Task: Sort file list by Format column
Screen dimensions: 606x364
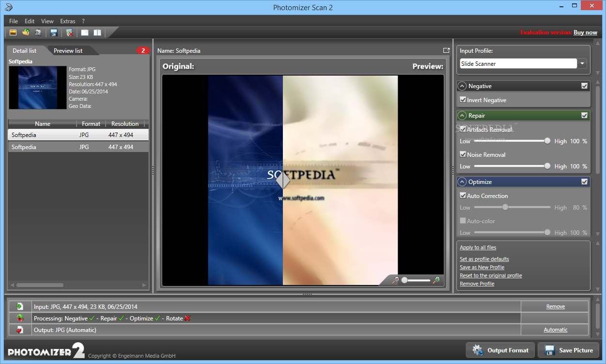Action: click(x=91, y=124)
